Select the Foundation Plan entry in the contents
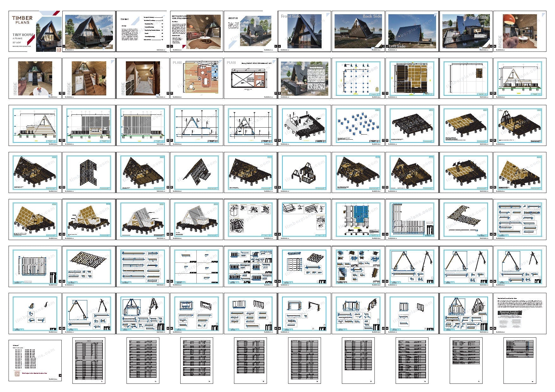This screenshot has width=555, height=392. (x=149, y=23)
